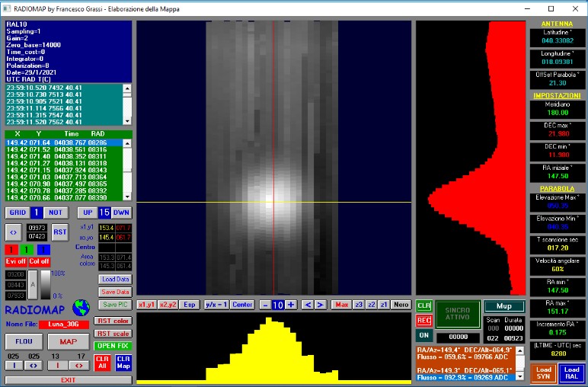Screen dimensions: 588x387
Task: Click the Mup button
Action: [504, 306]
